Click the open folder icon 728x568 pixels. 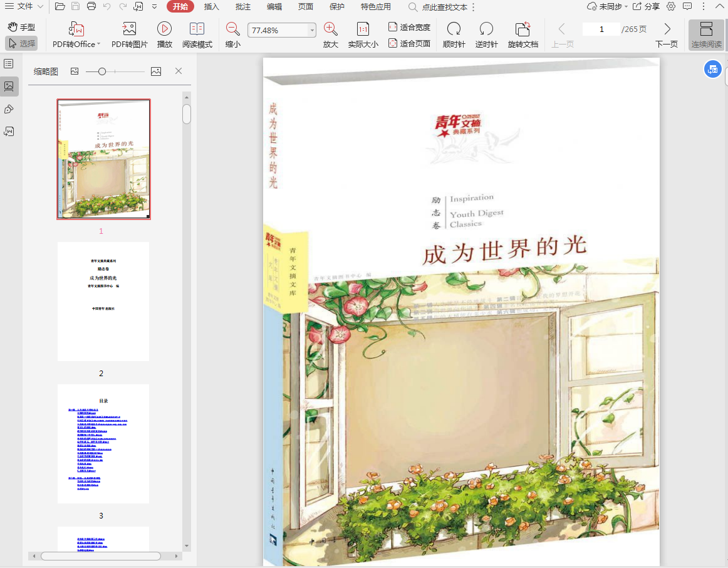pos(60,6)
